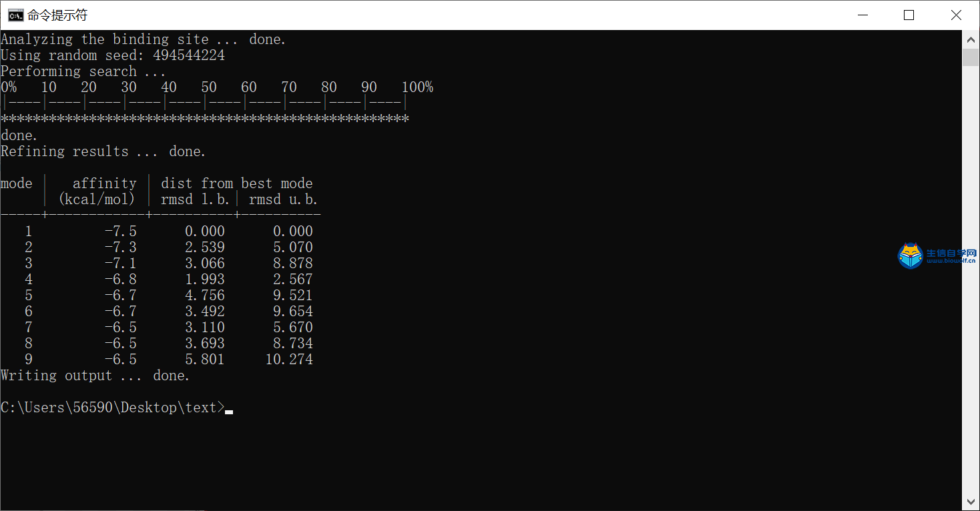980x511 pixels.
Task: Click affinity value -7.1 for mode 3
Action: click(121, 264)
